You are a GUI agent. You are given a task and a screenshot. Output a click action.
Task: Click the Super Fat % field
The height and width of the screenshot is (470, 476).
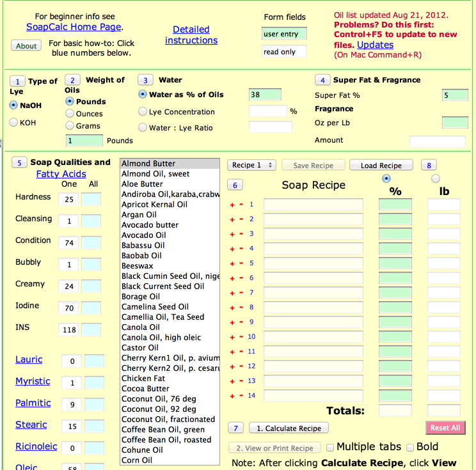455,95
